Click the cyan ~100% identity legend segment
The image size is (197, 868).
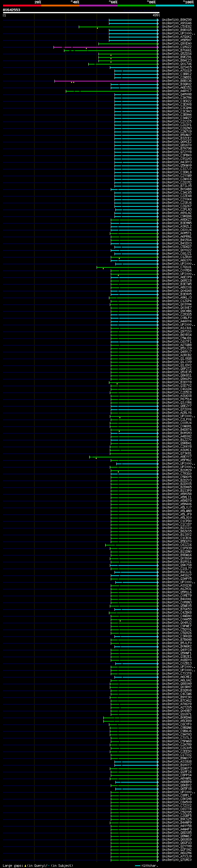click(x=175, y=6)
